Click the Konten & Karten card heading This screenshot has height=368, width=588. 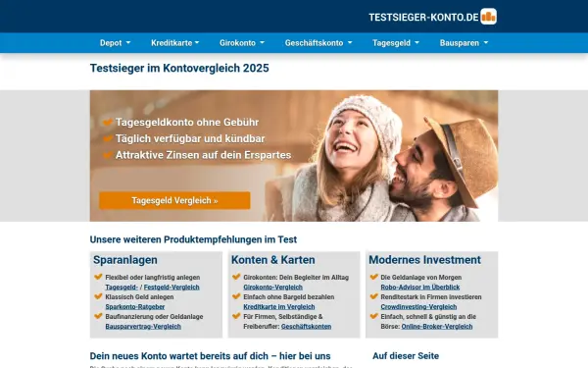[273, 260]
